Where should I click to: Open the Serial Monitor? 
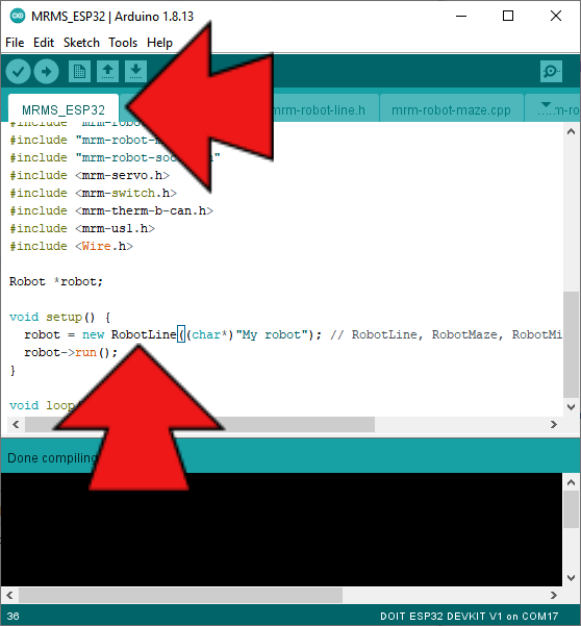[x=551, y=71]
